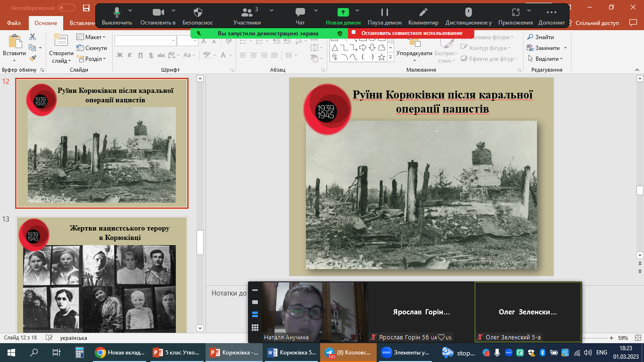Select slide 12 thumbnail in panel

point(102,143)
